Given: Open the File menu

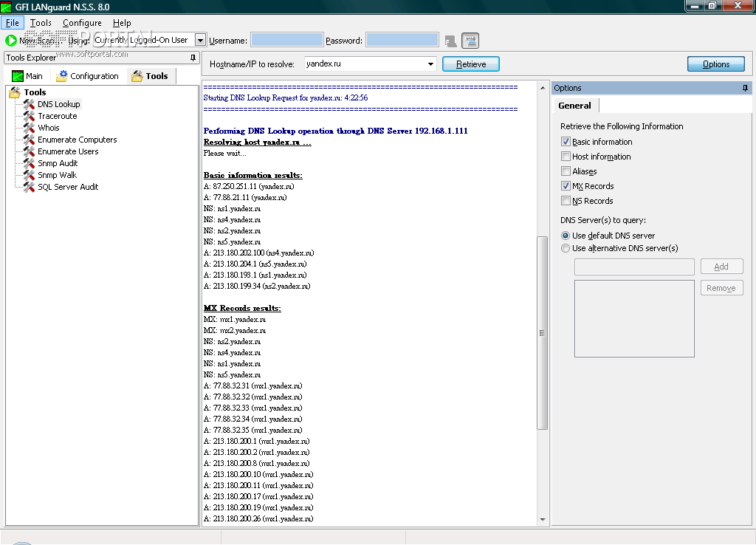Looking at the screenshot, I should [x=12, y=23].
